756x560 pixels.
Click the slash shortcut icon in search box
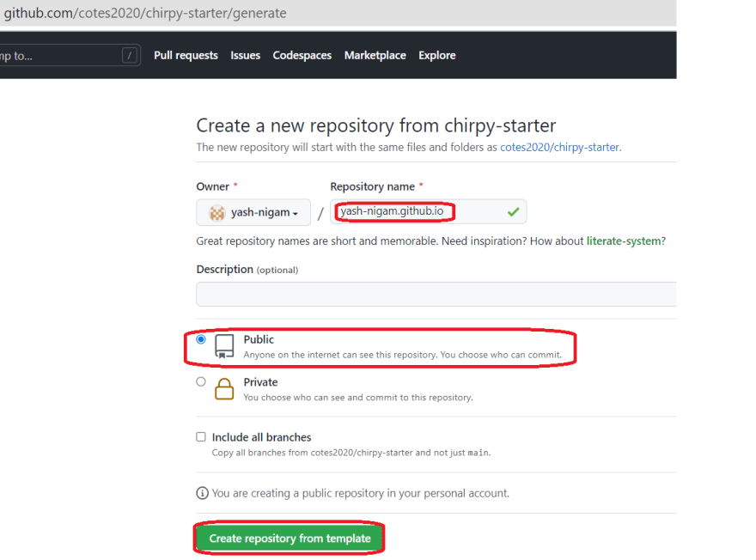(129, 56)
